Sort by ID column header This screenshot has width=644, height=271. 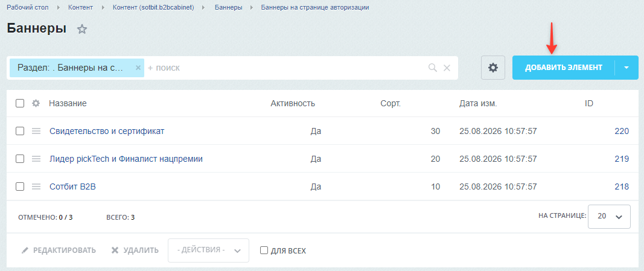click(x=589, y=103)
